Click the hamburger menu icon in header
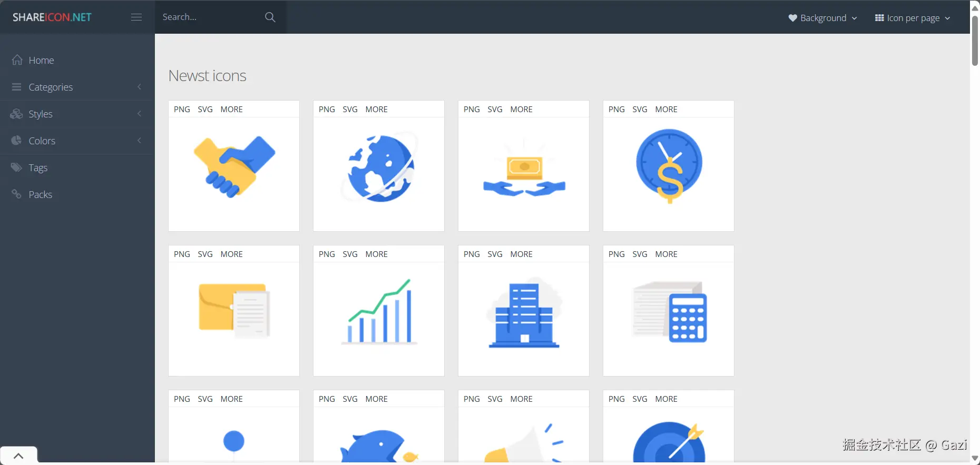Viewport: 980px width, 465px height. click(136, 17)
